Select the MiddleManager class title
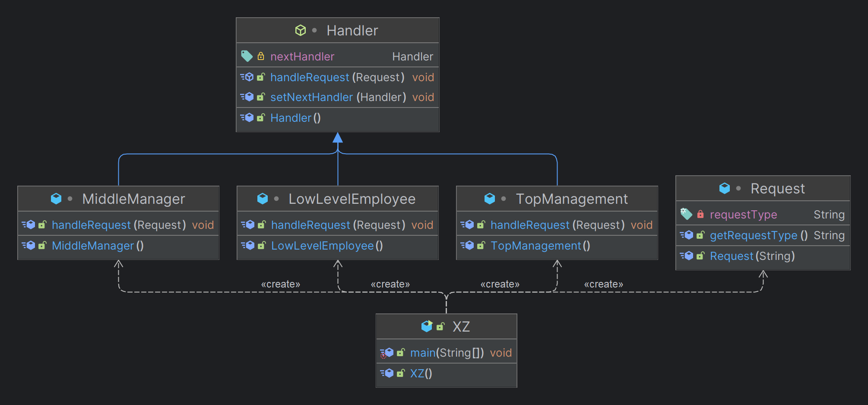 (x=133, y=199)
